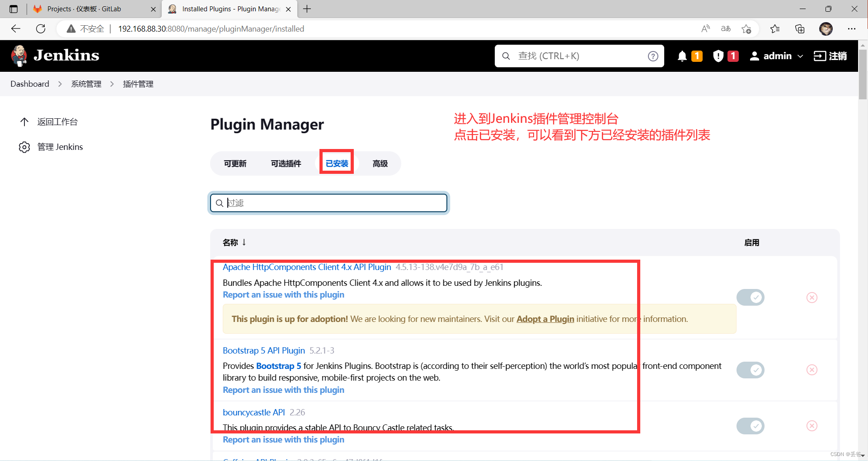
Task: Select the 已安装 tab
Action: coord(337,163)
